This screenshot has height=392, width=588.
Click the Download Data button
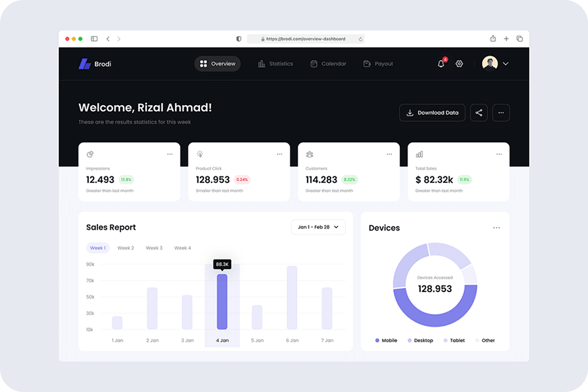[433, 112]
